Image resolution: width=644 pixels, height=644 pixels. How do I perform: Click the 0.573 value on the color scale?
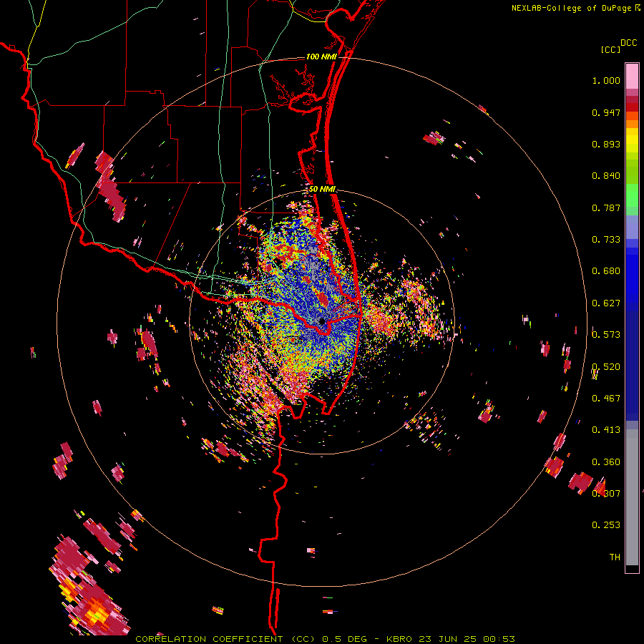[x=606, y=335]
